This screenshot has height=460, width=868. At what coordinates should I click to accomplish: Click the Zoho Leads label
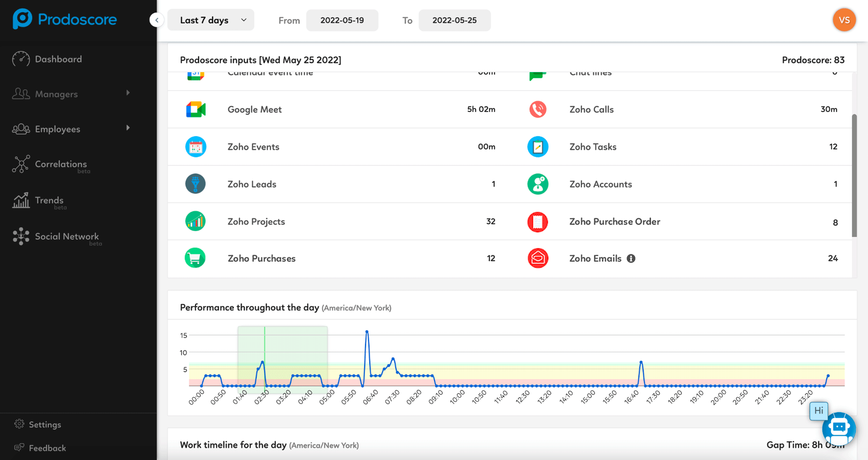pos(252,184)
